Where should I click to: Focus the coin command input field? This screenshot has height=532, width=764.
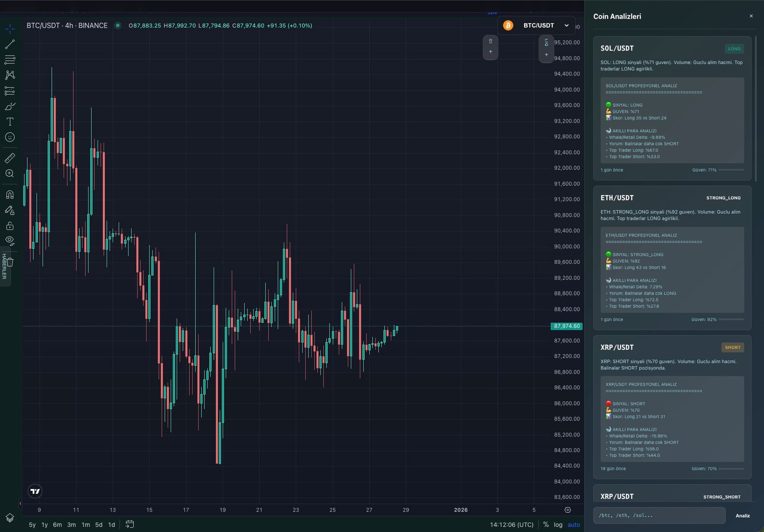(659, 515)
